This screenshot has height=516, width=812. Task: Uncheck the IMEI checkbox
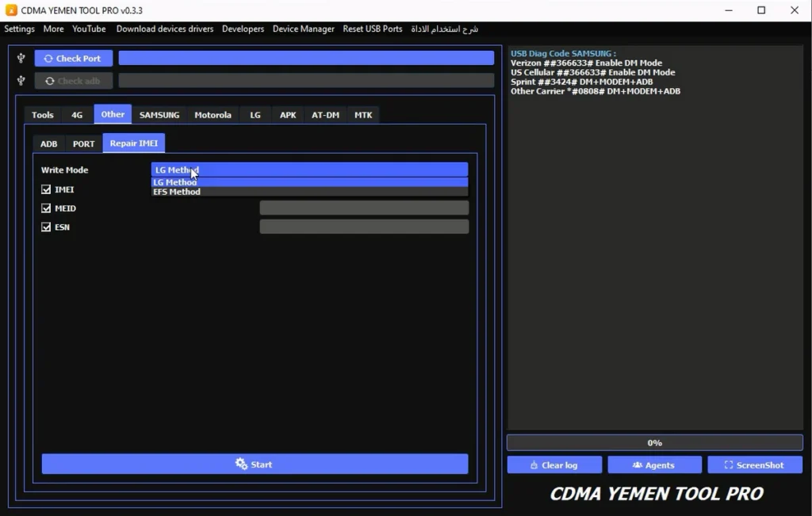click(46, 189)
